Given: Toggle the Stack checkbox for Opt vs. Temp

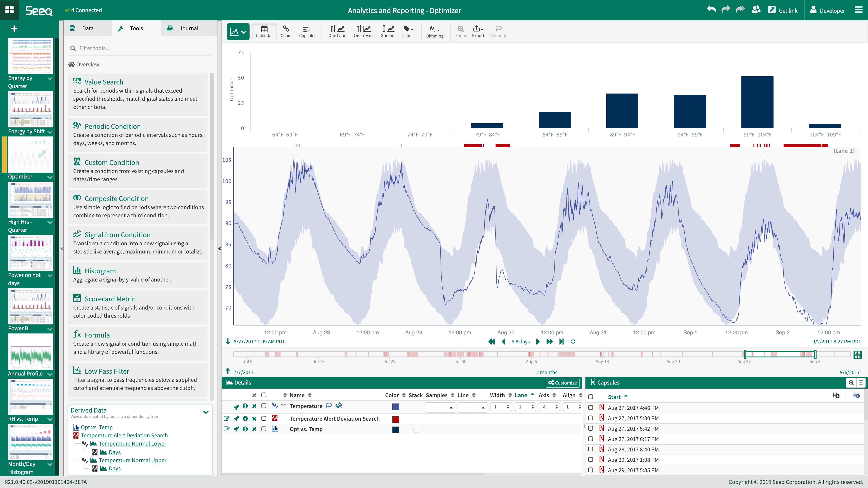Looking at the screenshot, I should coord(416,430).
